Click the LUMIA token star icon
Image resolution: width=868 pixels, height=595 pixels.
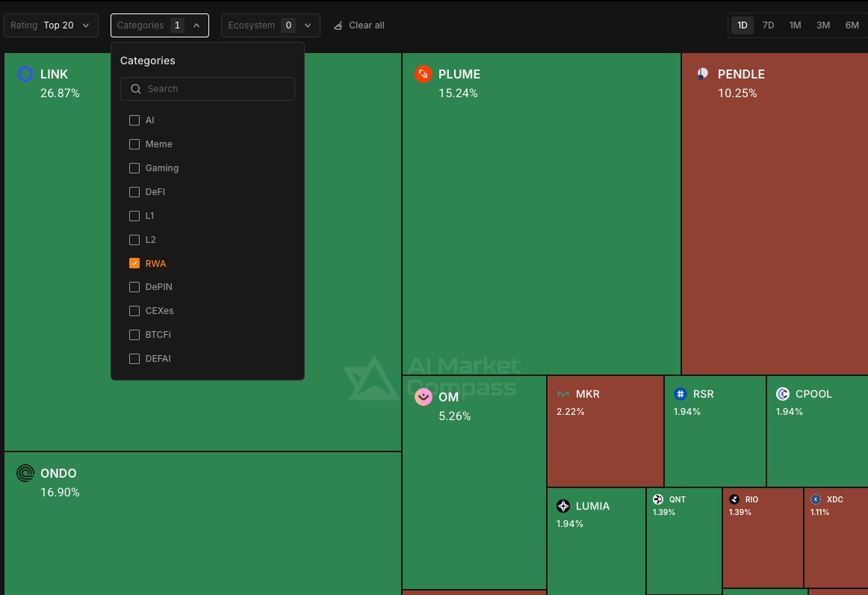point(563,506)
